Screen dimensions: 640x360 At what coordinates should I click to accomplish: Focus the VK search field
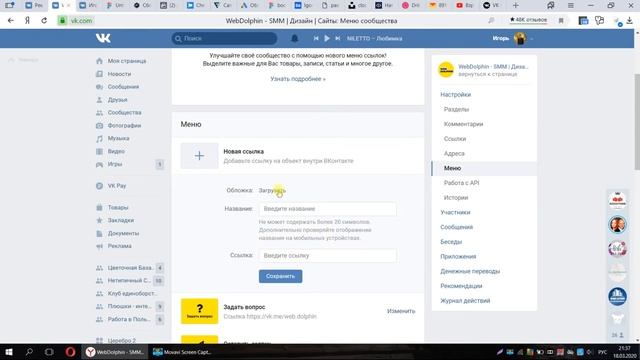[224, 38]
